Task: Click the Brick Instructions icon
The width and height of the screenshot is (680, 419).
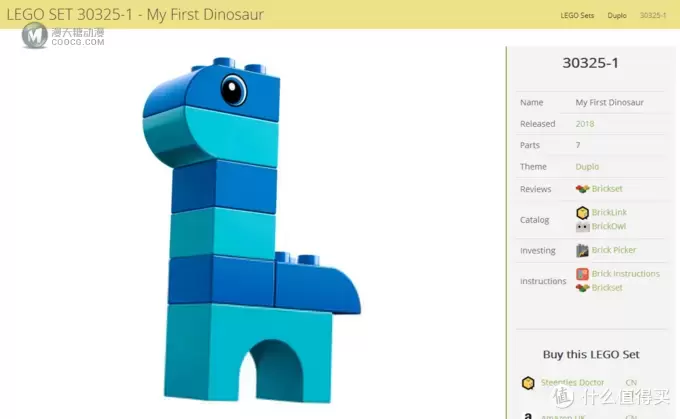Action: [x=582, y=274]
